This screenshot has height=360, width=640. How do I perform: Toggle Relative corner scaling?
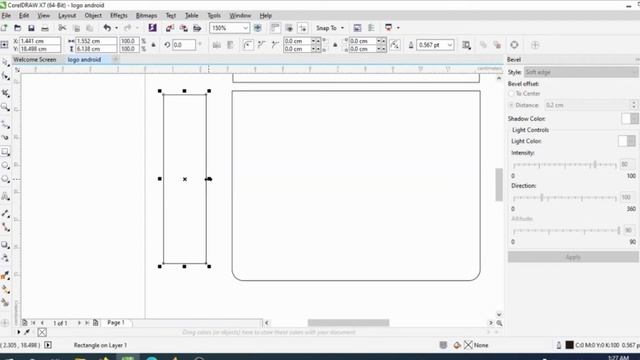[395, 45]
